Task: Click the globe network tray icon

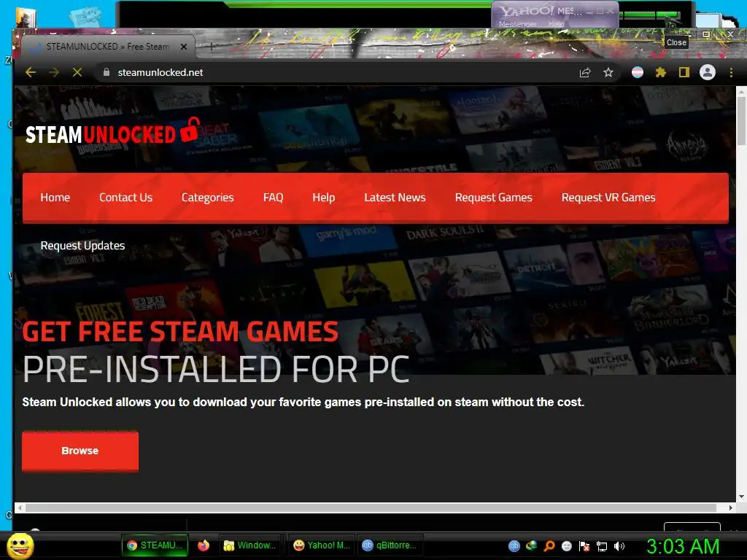Action: coord(531,545)
